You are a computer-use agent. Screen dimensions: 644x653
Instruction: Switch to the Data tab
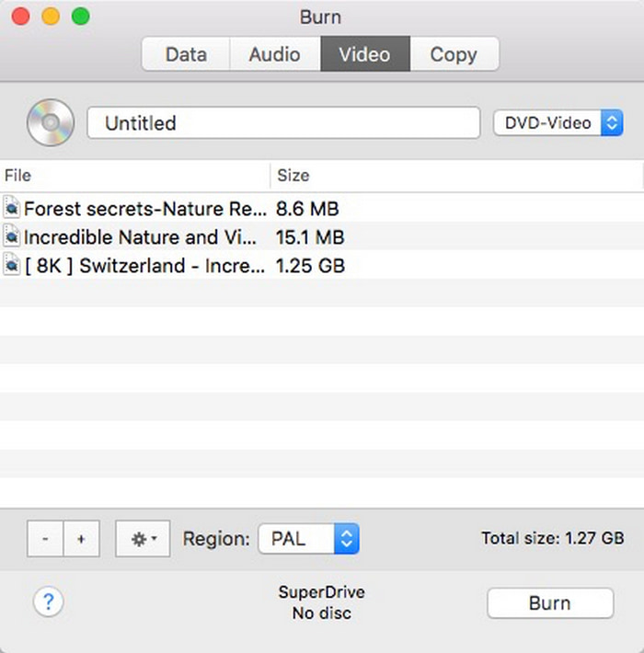pyautogui.click(x=185, y=54)
